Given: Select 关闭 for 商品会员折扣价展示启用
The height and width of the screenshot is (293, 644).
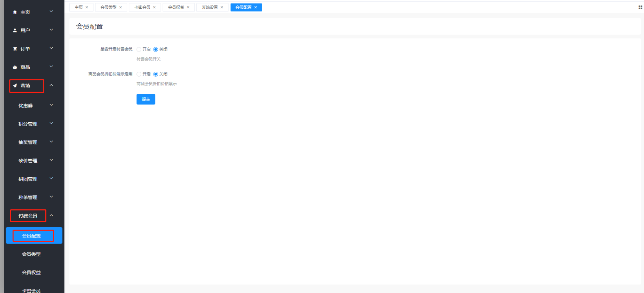Looking at the screenshot, I should [156, 74].
